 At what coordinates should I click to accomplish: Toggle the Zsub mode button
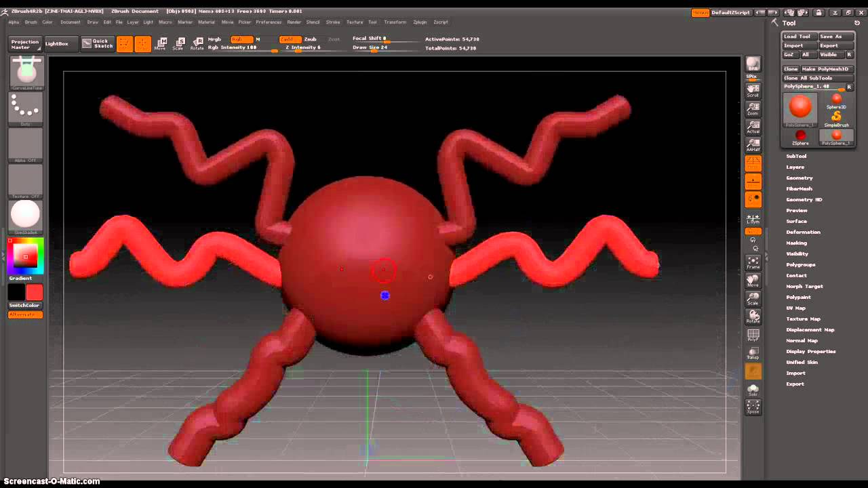pyautogui.click(x=310, y=39)
